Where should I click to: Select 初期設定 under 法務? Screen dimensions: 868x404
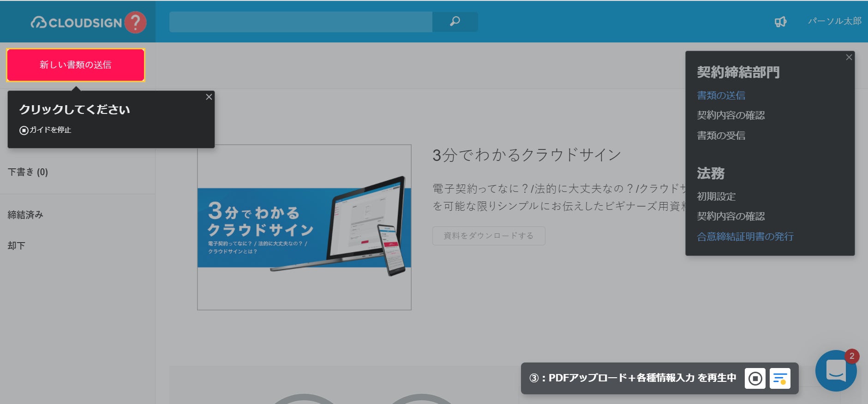(716, 196)
